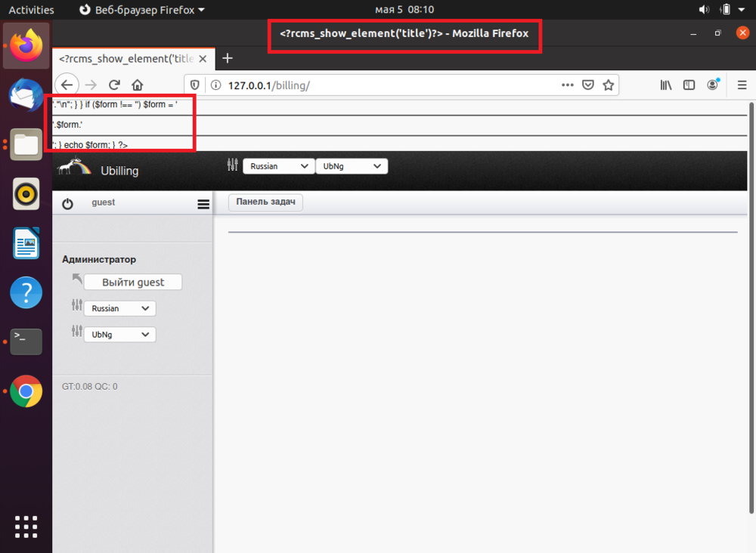Open the Firefox account icon

712,85
